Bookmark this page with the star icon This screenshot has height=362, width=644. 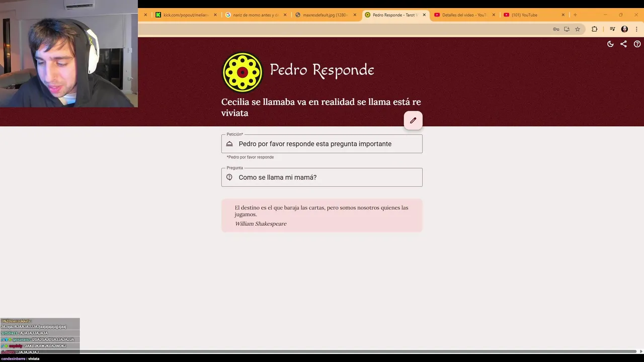[578, 29]
